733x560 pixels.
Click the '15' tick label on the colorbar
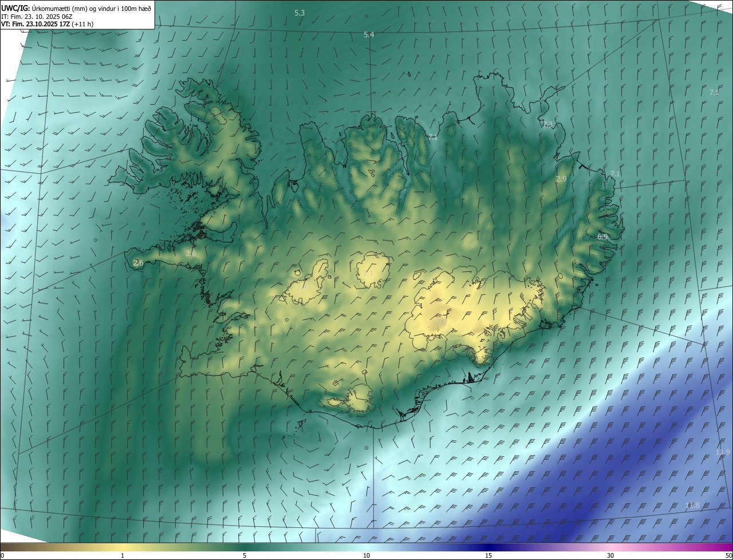pyautogui.click(x=488, y=555)
